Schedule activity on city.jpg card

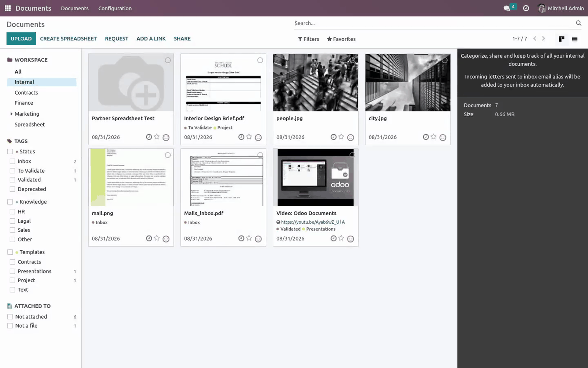(426, 137)
